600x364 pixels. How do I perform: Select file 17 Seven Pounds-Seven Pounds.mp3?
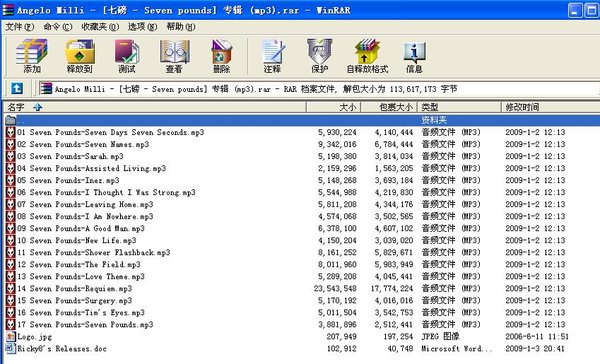pos(85,325)
